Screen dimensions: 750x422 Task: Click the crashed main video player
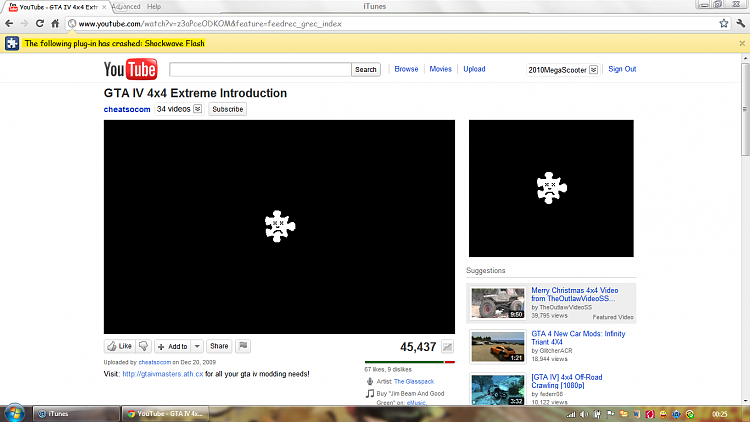279,227
